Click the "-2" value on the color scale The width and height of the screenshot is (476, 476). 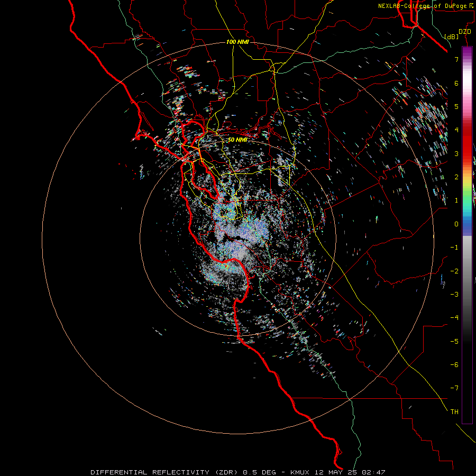click(x=454, y=271)
